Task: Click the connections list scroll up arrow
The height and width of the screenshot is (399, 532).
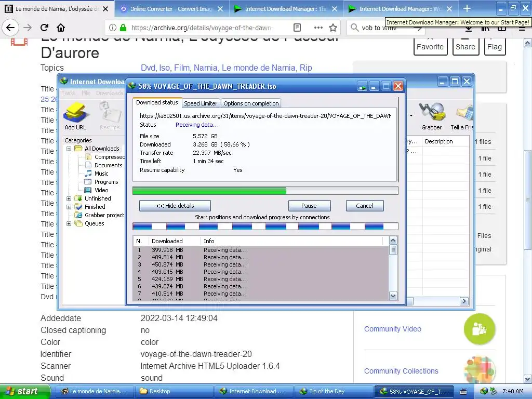Action: click(393, 241)
